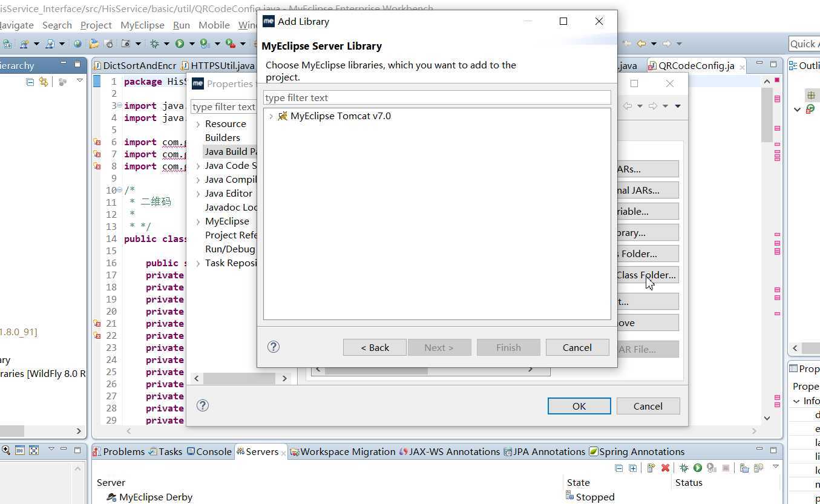The image size is (820, 504).
Task: Open the Run menu
Action: coord(182,25)
